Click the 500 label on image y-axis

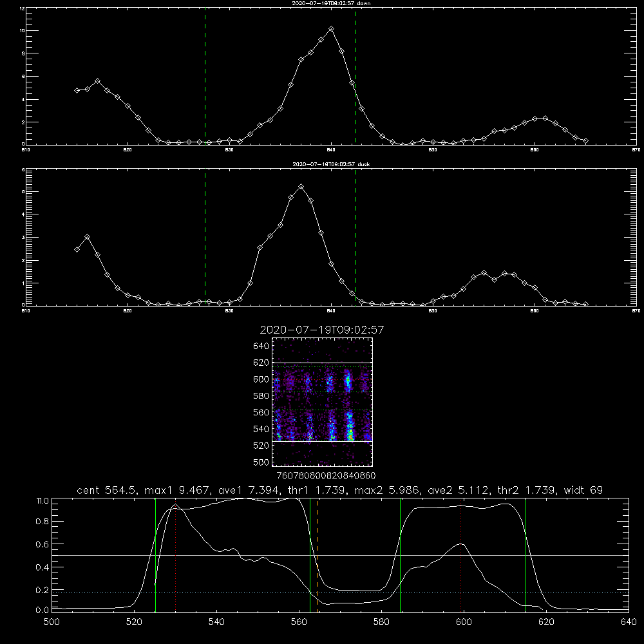point(261,462)
